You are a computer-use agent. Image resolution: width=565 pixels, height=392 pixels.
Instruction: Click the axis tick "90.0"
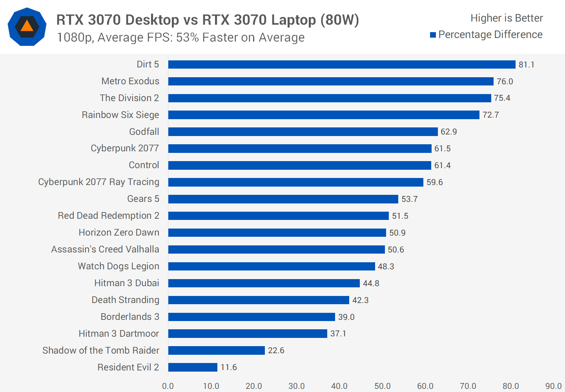tap(554, 386)
